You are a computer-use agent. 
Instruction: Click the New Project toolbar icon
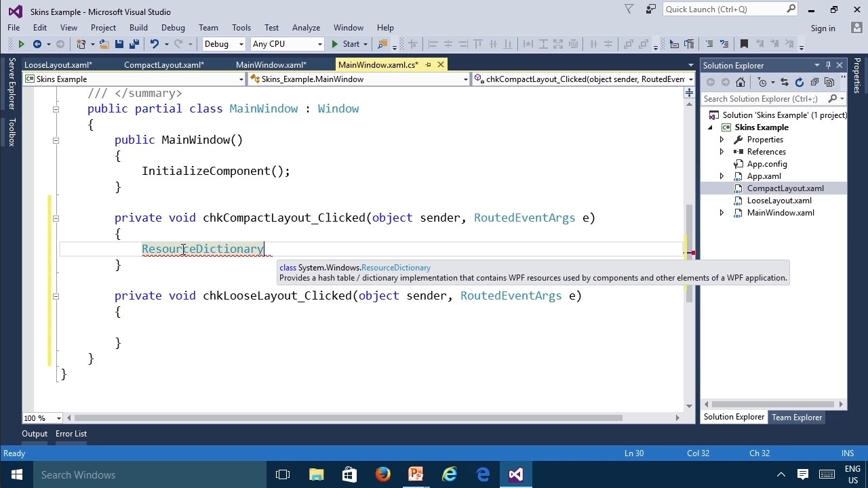click(x=81, y=44)
